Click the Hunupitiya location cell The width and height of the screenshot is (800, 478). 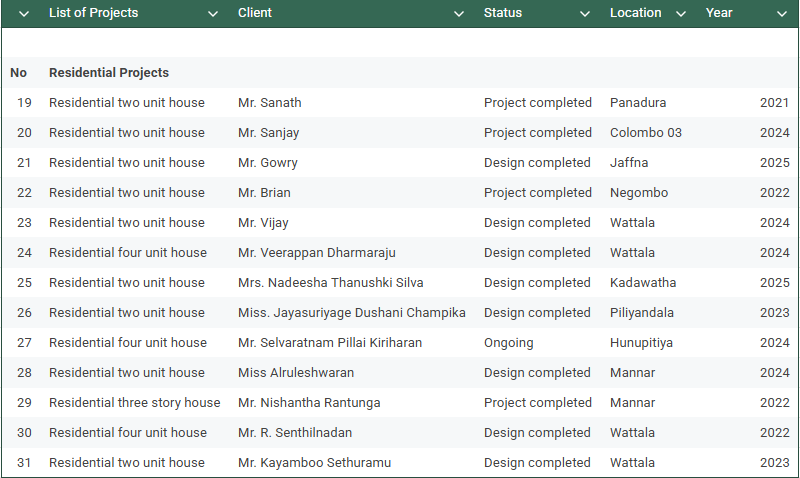click(641, 343)
